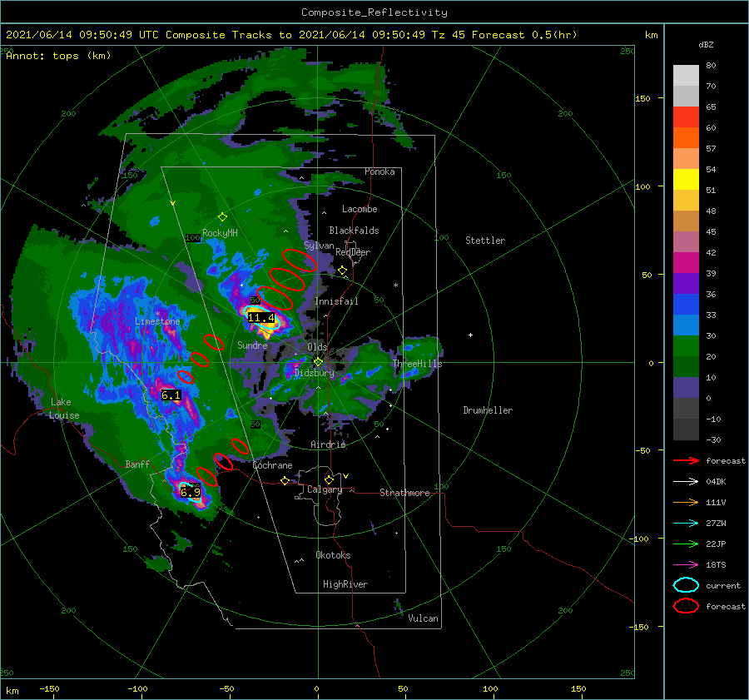Select the Vulcan town label
749x700 pixels.
pyautogui.click(x=423, y=618)
